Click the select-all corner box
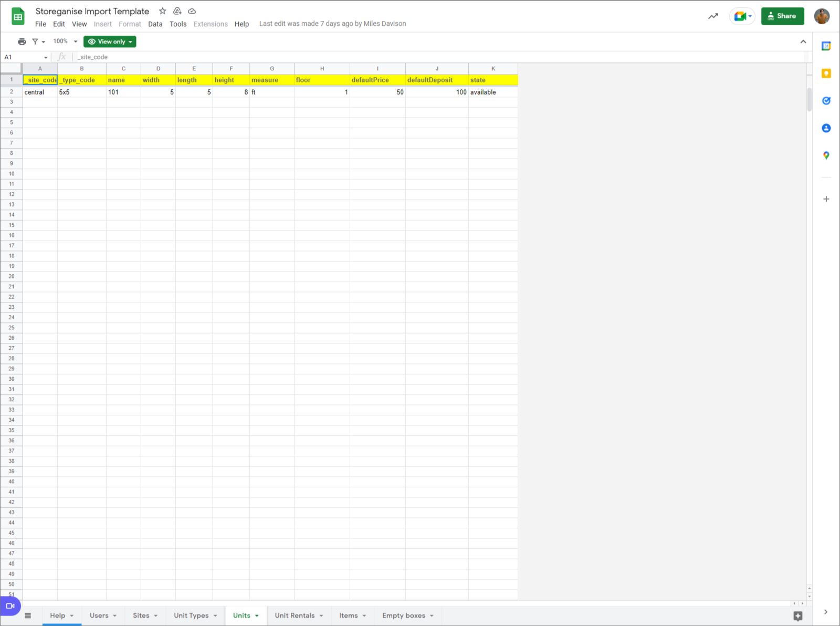 (x=11, y=69)
